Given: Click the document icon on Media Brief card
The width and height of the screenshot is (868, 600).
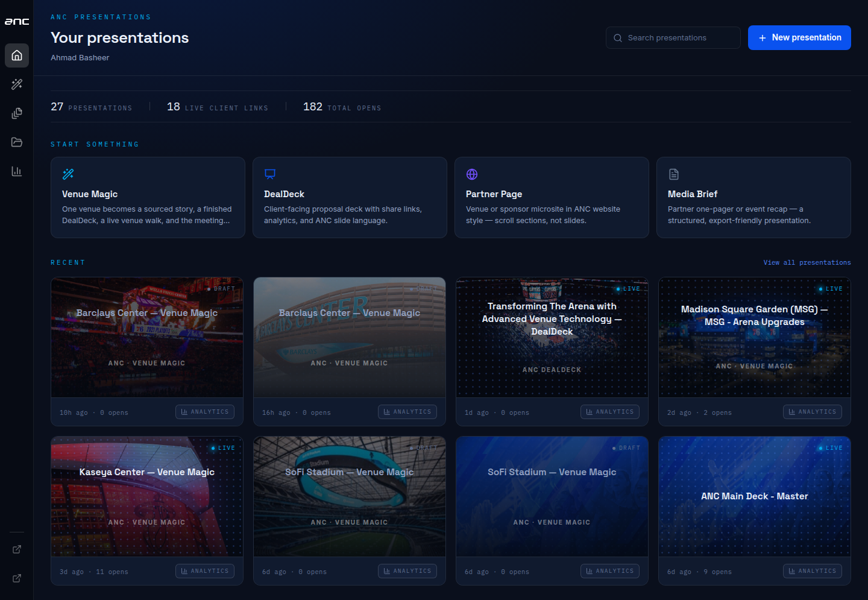Looking at the screenshot, I should coord(674,174).
